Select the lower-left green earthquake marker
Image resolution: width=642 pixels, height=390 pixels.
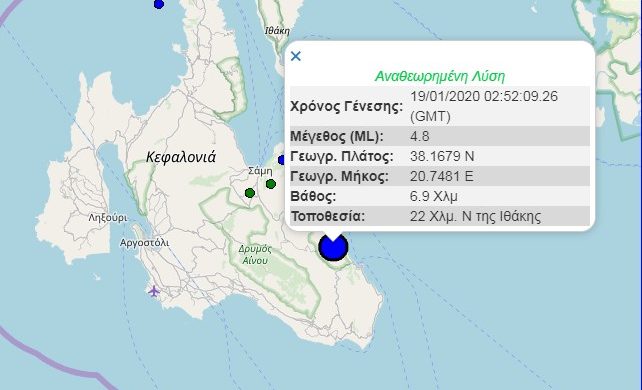tap(250, 193)
